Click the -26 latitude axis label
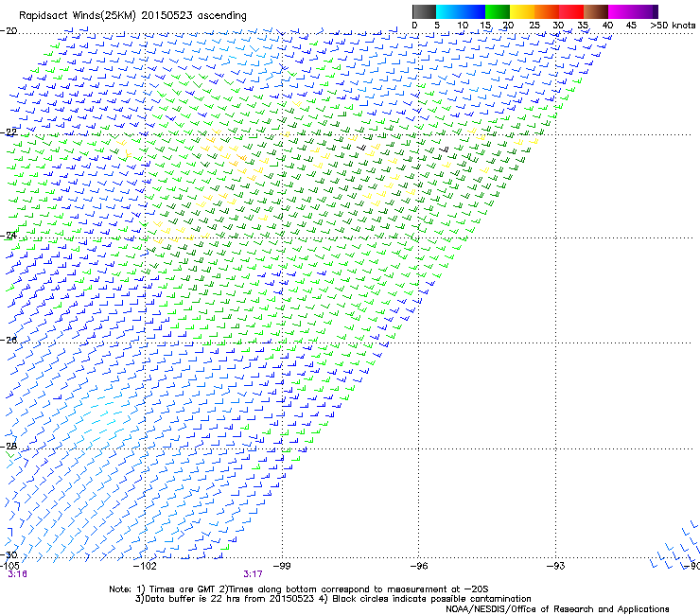This screenshot has width=700, height=615. (x=9, y=341)
